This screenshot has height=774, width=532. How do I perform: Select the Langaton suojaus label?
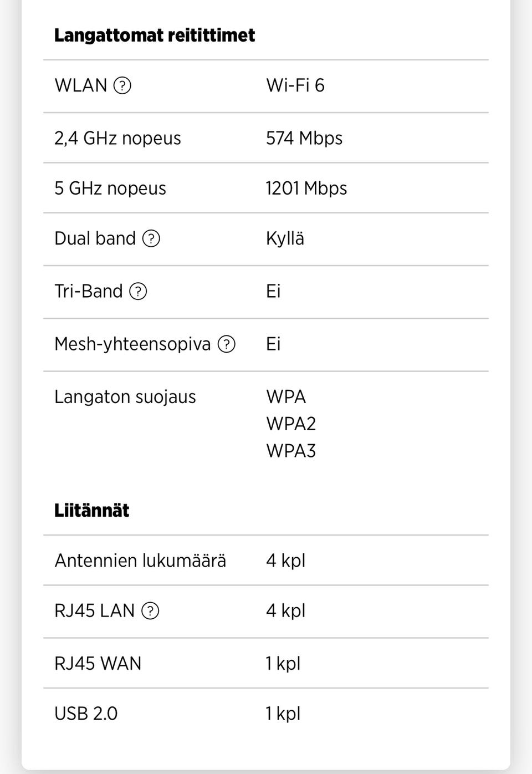click(125, 397)
